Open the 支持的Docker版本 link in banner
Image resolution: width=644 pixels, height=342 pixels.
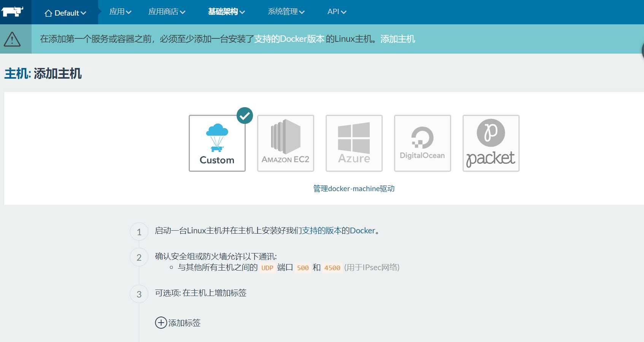[x=289, y=39]
